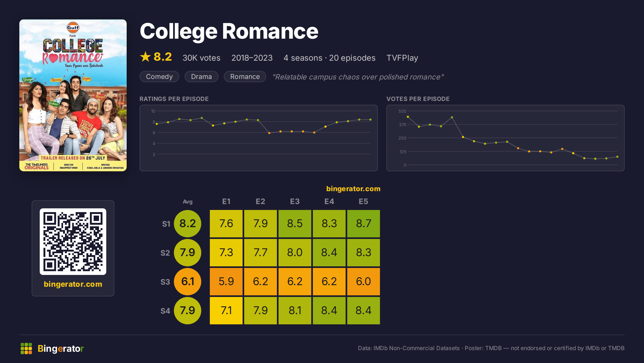Click the Comedy genre tag
The image size is (644, 363).
click(x=159, y=77)
